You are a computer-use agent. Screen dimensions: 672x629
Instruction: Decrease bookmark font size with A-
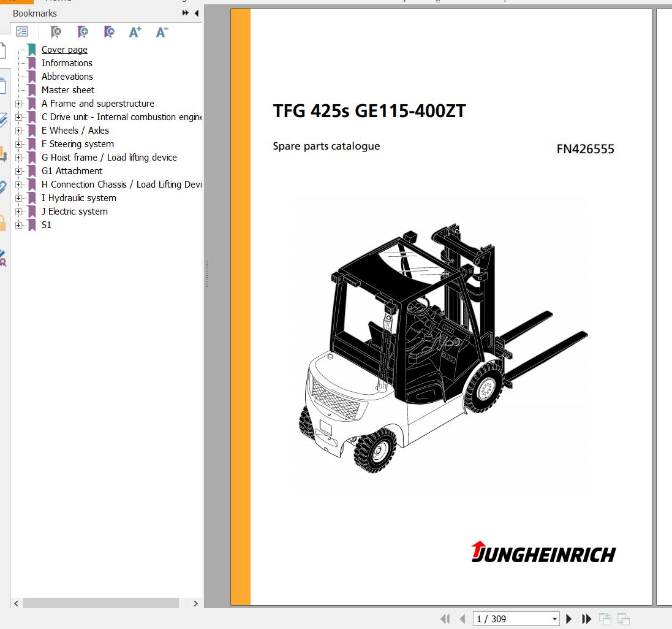click(x=162, y=32)
